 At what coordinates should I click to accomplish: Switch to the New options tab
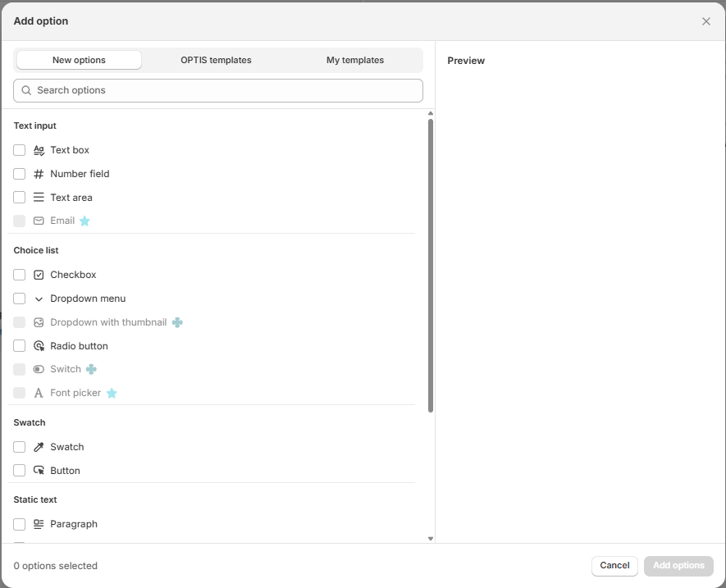(x=79, y=60)
